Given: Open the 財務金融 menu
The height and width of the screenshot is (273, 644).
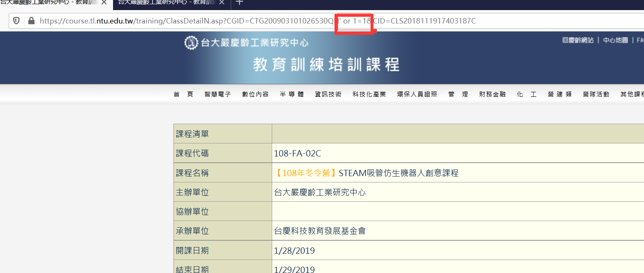Looking at the screenshot, I should [492, 94].
